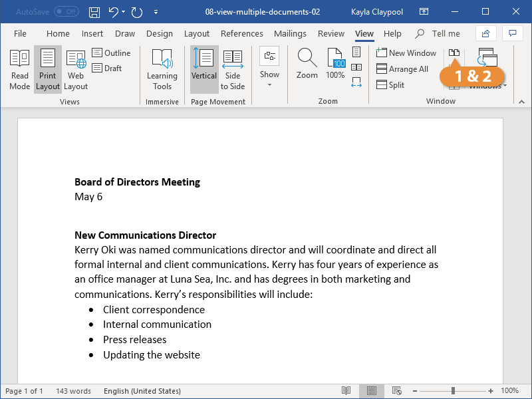Open Learning Tools
The height and width of the screenshot is (399, 532).
[162, 70]
